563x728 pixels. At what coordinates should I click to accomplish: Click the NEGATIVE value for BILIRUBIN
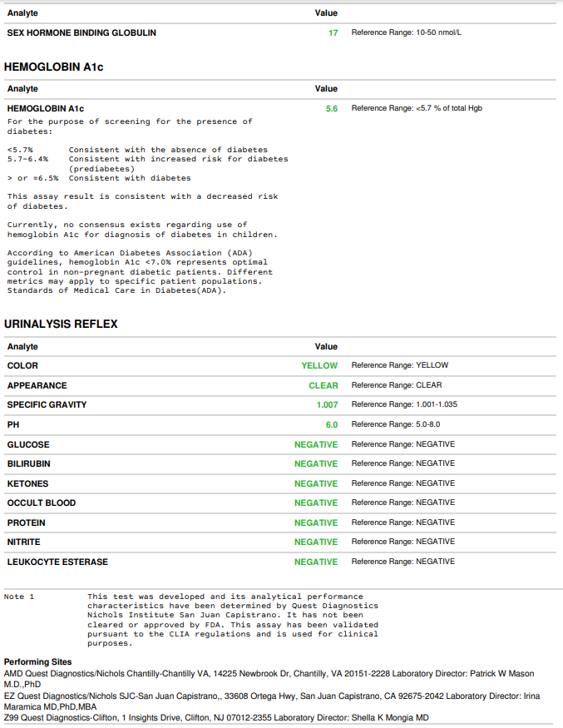point(316,463)
